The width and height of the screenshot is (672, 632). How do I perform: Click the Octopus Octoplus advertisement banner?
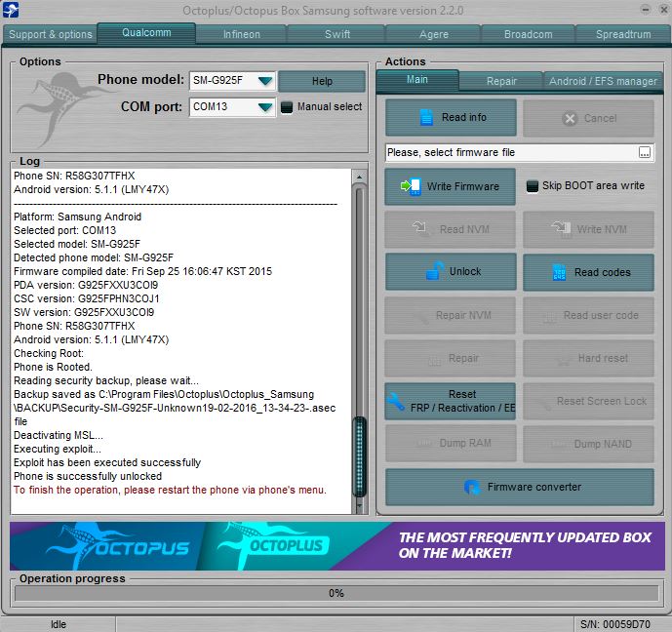(337, 546)
